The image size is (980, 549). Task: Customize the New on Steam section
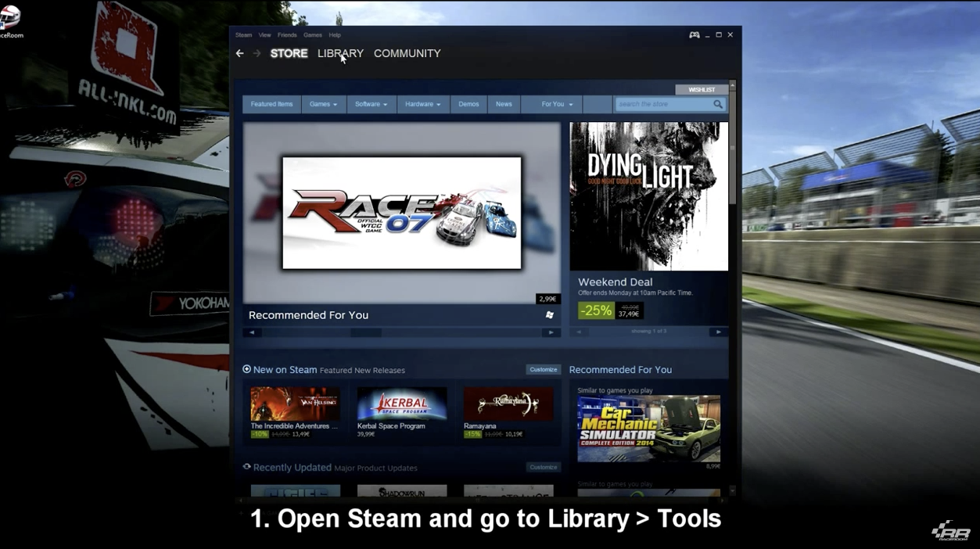tap(543, 369)
